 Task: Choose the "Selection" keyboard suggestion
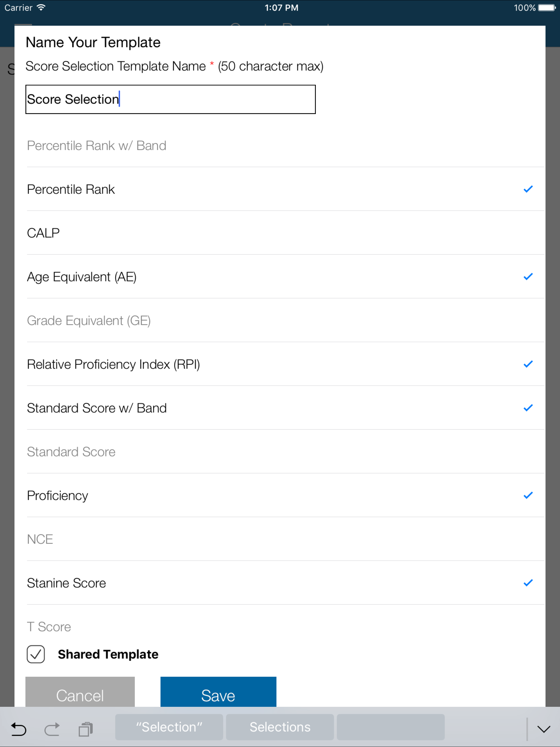(169, 727)
